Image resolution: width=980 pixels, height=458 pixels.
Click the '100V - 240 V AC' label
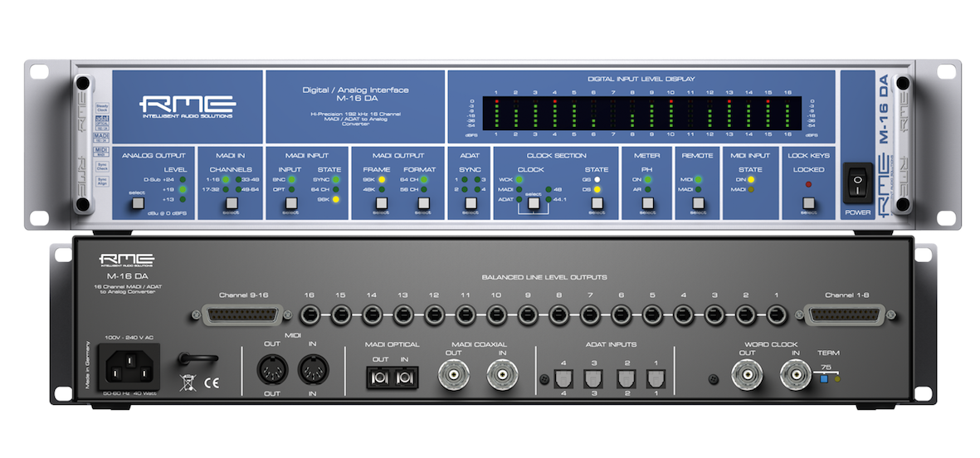click(x=129, y=337)
